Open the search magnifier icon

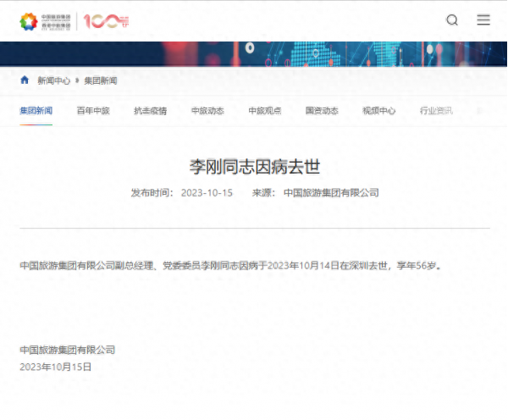click(452, 20)
